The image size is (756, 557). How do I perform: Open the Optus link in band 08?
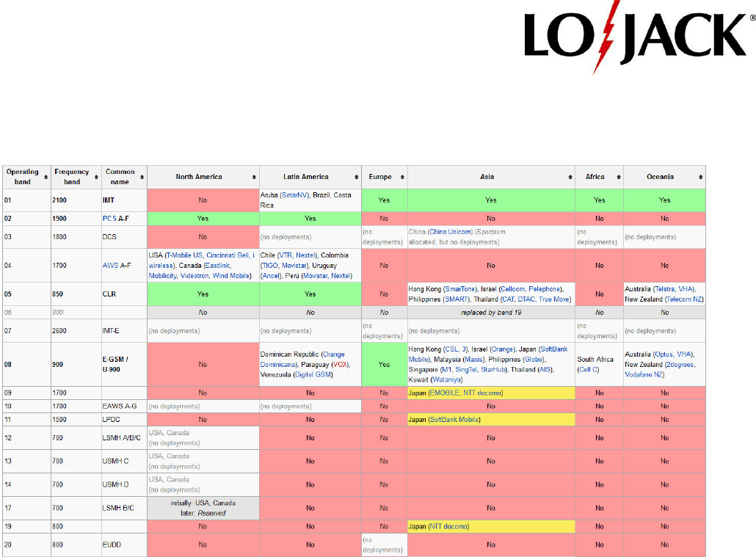click(x=664, y=354)
